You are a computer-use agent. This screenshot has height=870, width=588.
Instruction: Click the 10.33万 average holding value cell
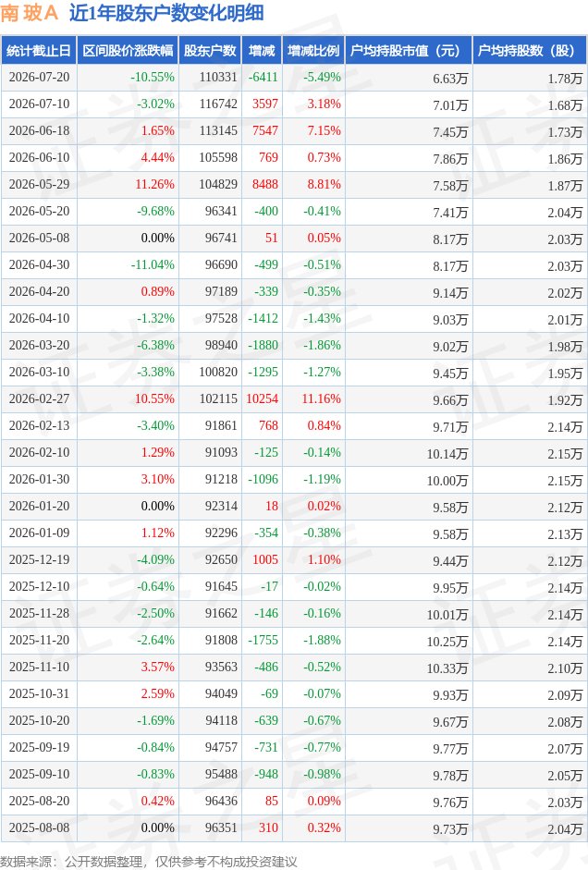(x=447, y=668)
